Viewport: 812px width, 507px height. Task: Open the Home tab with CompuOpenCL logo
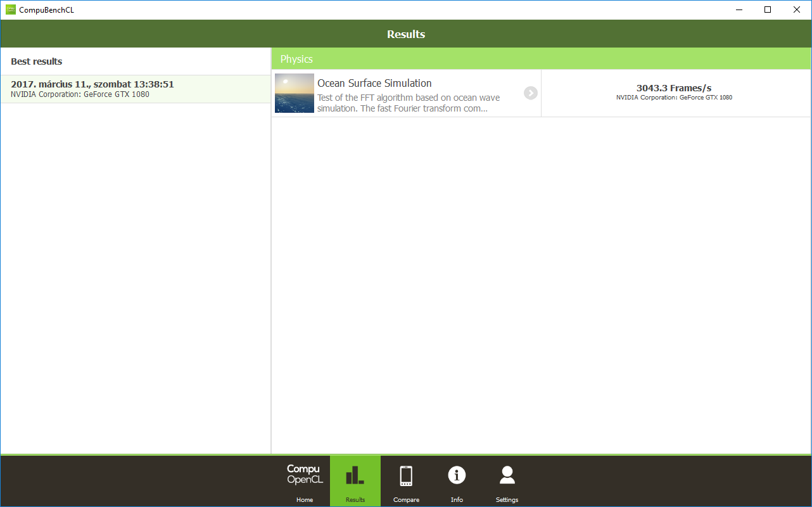(305, 481)
